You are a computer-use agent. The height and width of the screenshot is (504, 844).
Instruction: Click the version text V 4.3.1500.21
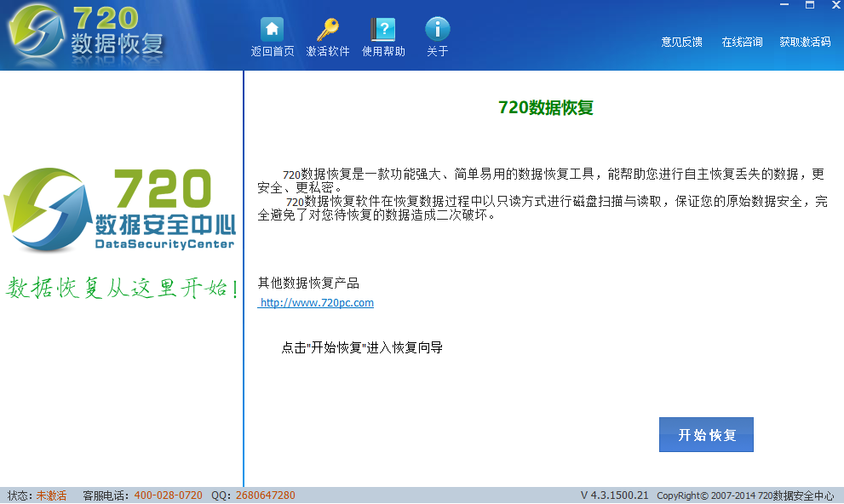tap(614, 495)
